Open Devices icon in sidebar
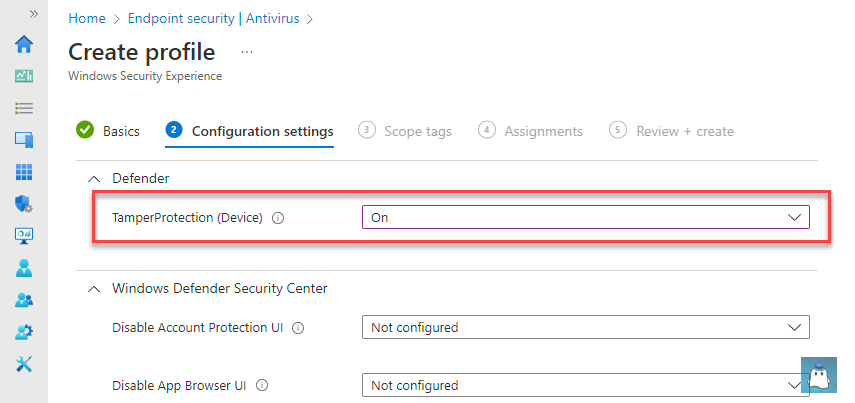The width and height of the screenshot is (855, 403). 24,140
